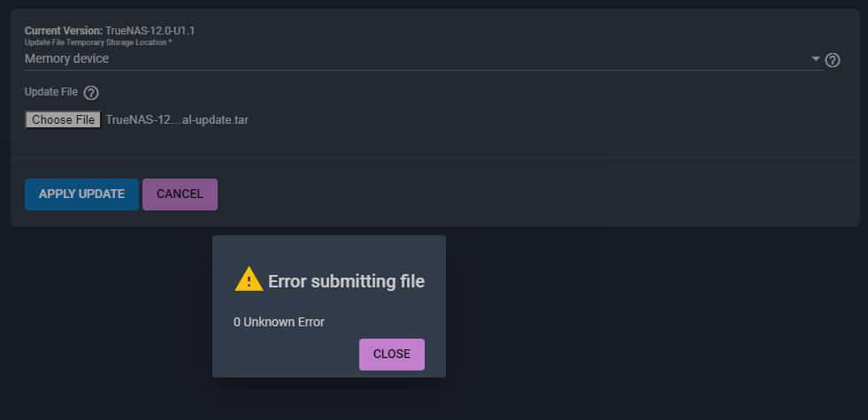The image size is (868, 420).
Task: Click the "0 Unknown Error" message text
Action: pos(279,322)
